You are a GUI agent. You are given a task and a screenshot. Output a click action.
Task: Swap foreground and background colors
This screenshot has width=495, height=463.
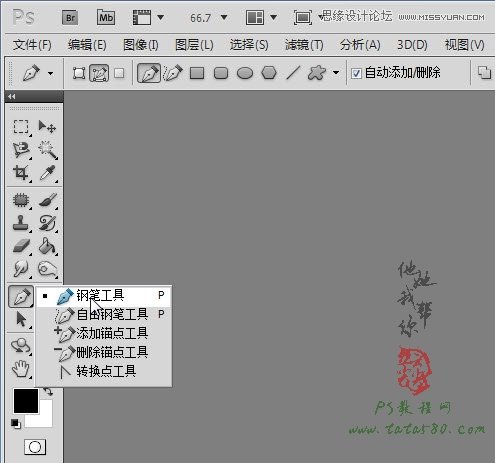click(x=48, y=391)
